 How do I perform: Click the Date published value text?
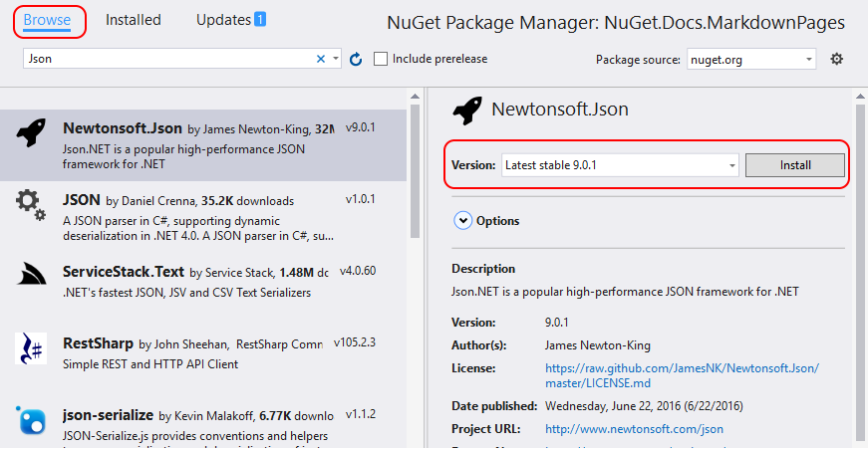pos(644,406)
